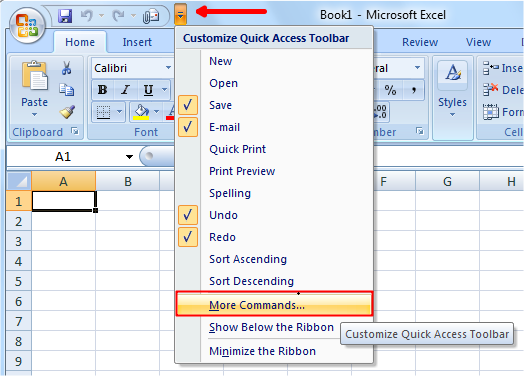The image size is (524, 376).
Task: Open the Styles gallery button
Action: point(452,90)
